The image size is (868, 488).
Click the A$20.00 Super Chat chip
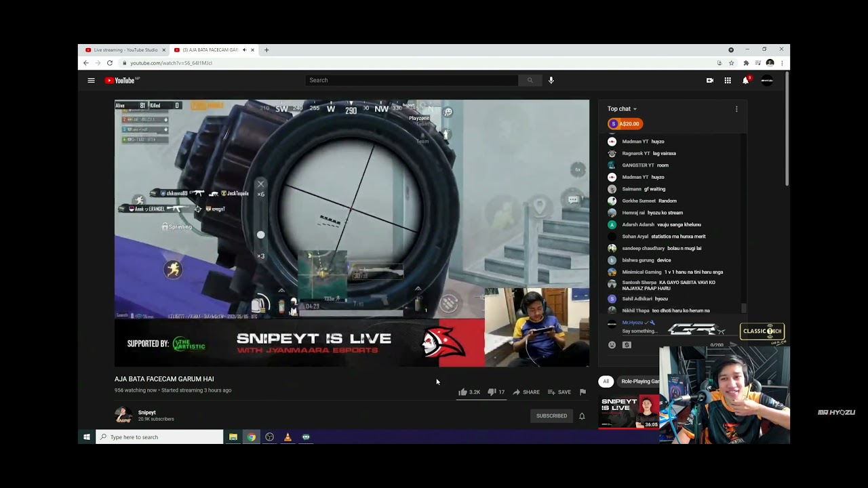tap(625, 124)
